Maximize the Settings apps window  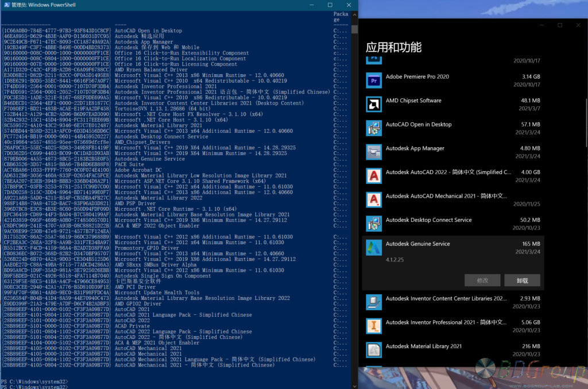(560, 25)
